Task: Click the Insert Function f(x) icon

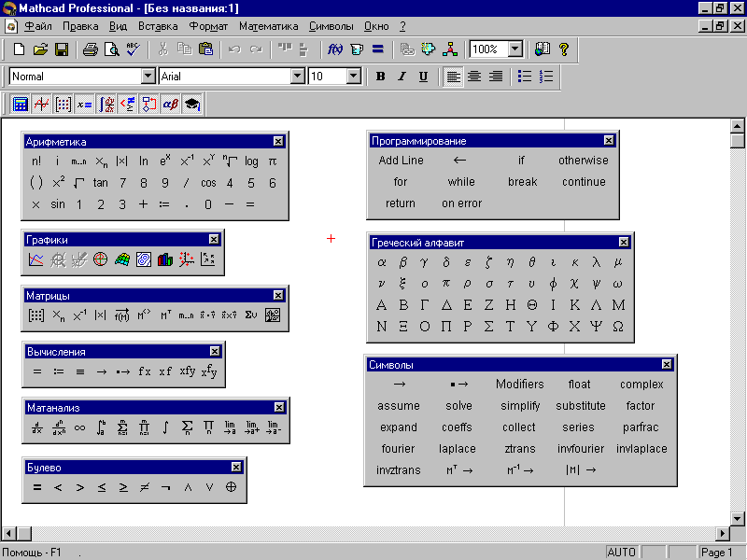Action: point(335,49)
